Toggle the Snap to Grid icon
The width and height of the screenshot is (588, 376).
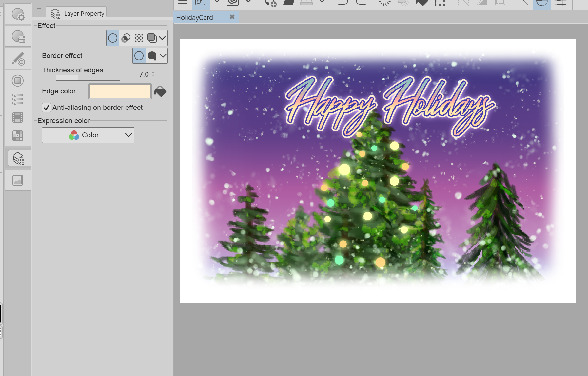point(561,3)
